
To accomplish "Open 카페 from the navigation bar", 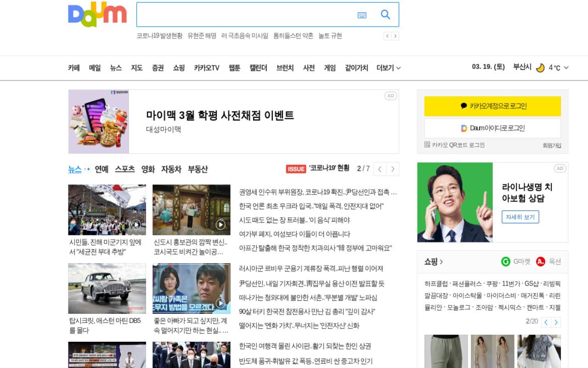I will pos(74,68).
